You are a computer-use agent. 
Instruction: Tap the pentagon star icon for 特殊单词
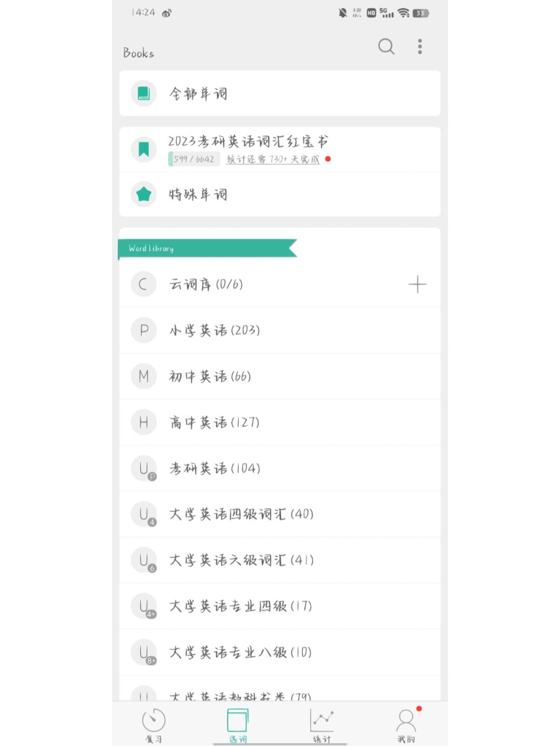(144, 194)
